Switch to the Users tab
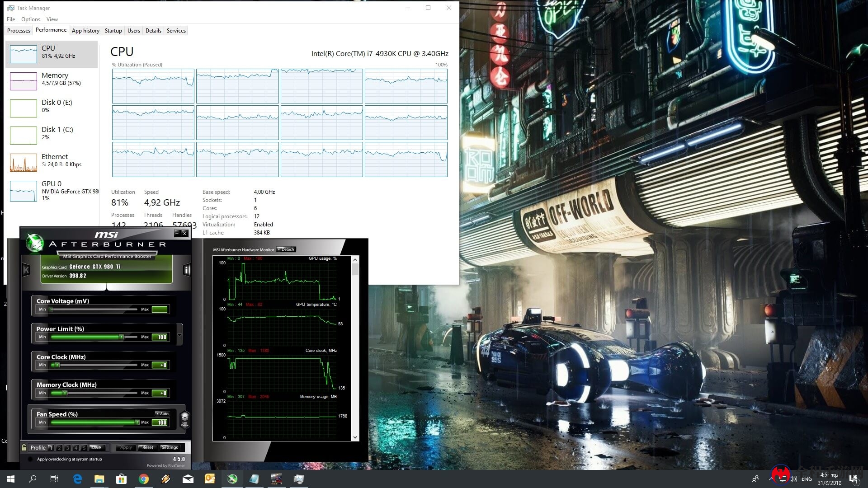This screenshot has width=868, height=488. tap(134, 31)
